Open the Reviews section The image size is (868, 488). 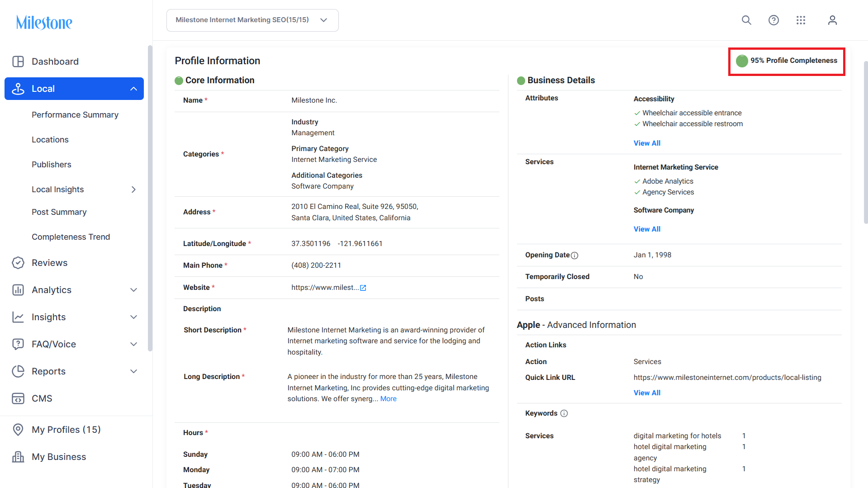(50, 263)
